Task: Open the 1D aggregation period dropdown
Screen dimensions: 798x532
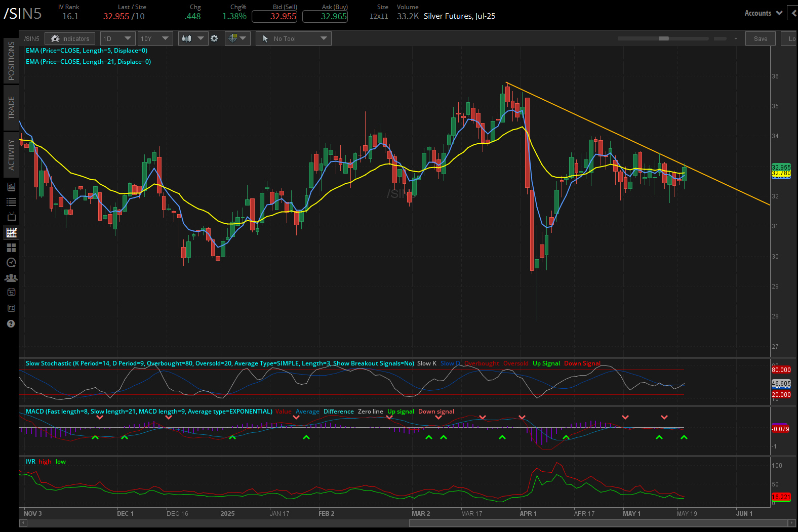Action: tap(117, 38)
